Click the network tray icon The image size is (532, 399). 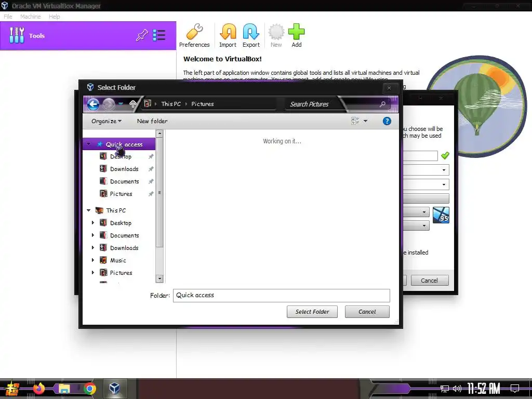(445, 389)
